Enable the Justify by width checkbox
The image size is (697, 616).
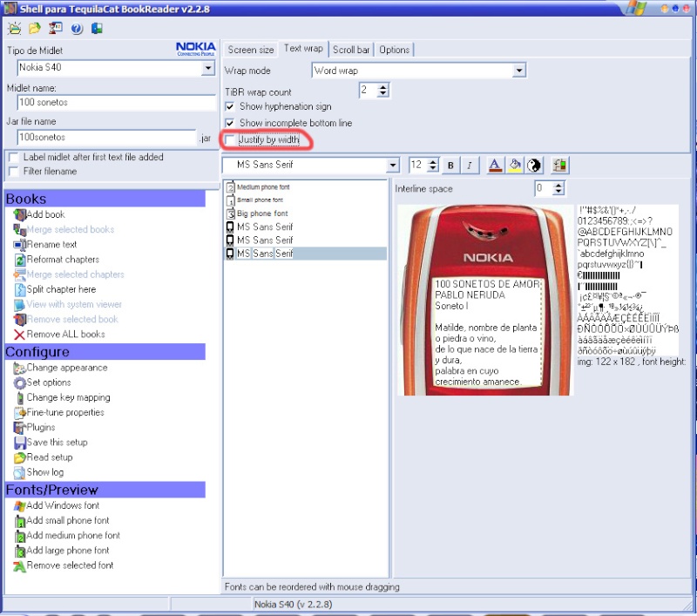tap(230, 140)
